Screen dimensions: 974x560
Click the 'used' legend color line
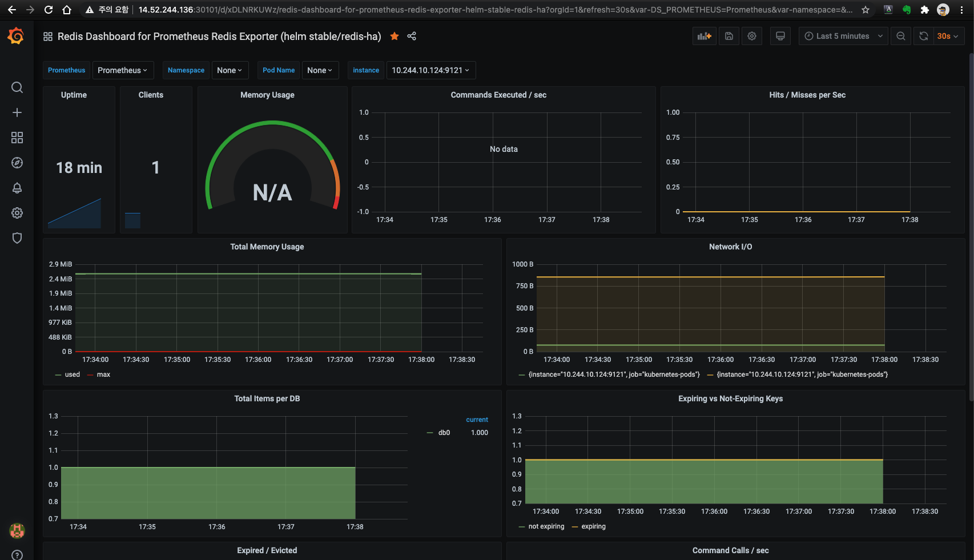58,375
